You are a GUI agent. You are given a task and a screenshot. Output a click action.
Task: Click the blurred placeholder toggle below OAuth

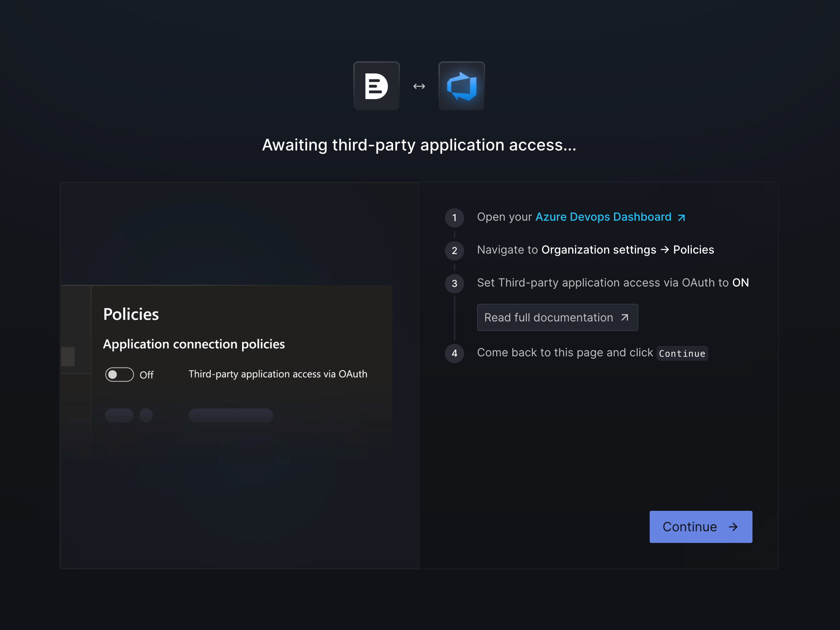(x=119, y=415)
